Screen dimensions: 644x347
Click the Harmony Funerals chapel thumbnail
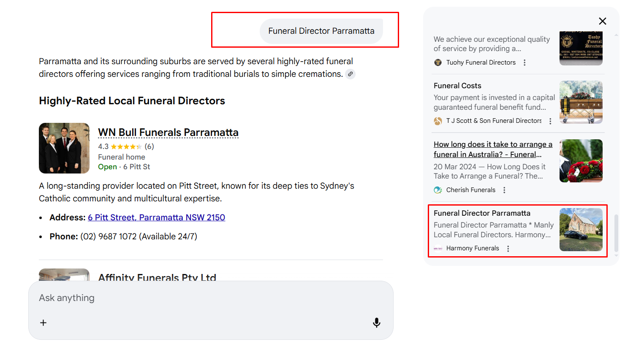pyautogui.click(x=581, y=230)
